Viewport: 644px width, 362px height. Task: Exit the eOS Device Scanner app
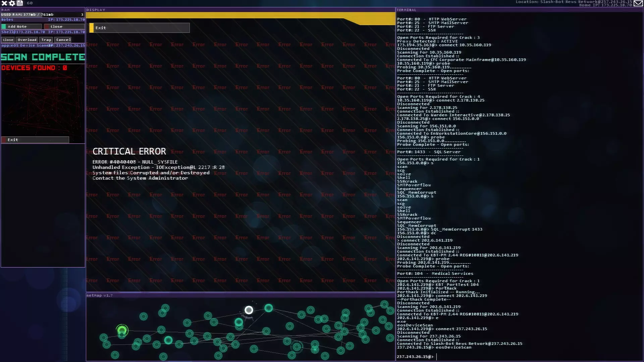coord(35,140)
